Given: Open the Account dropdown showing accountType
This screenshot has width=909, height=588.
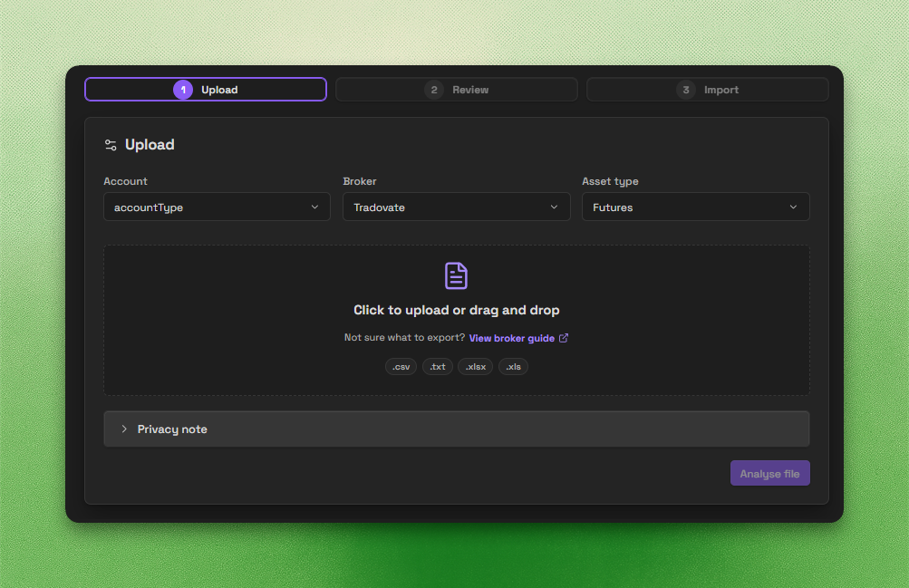Looking at the screenshot, I should click(217, 207).
